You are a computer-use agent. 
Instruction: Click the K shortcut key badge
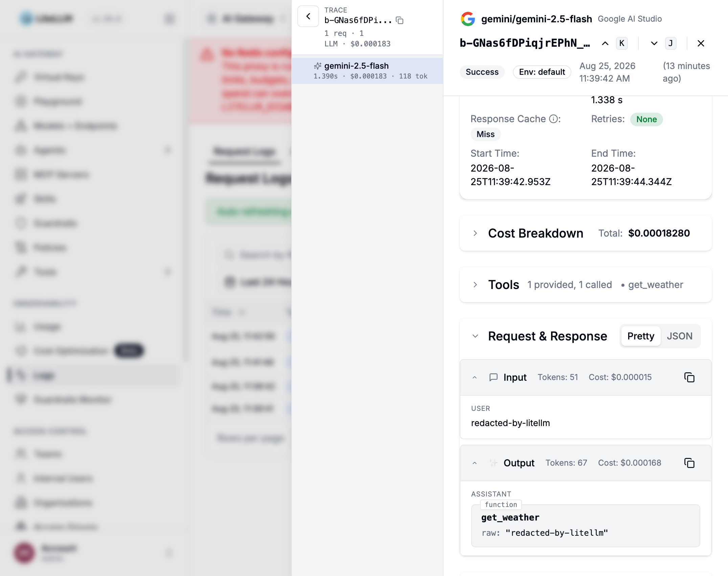(622, 43)
